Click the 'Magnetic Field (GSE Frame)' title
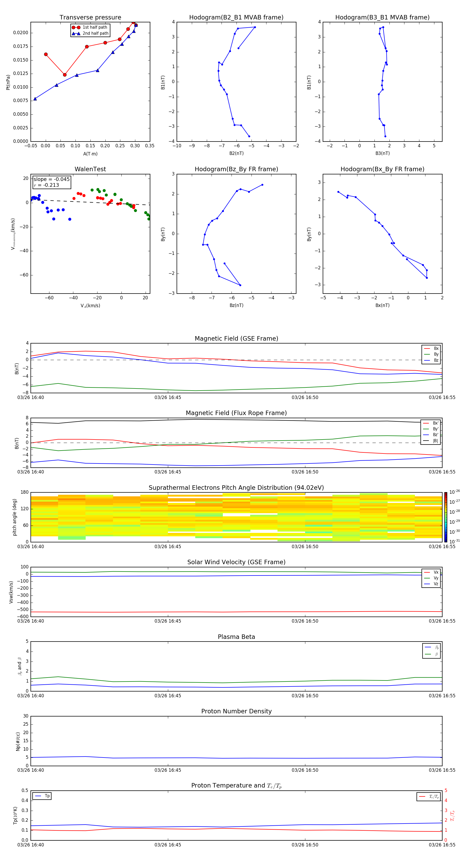This screenshot has width=473, height=868. (x=236, y=339)
